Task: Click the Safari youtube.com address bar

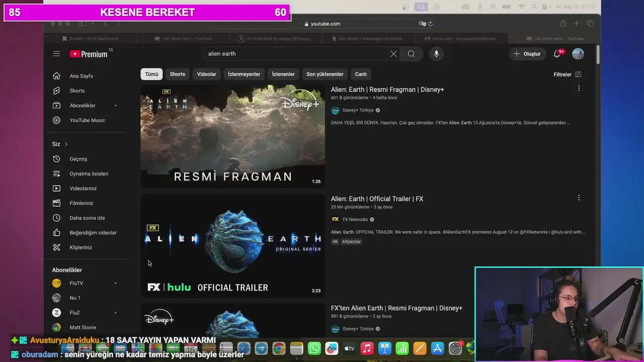Action: 322,24
